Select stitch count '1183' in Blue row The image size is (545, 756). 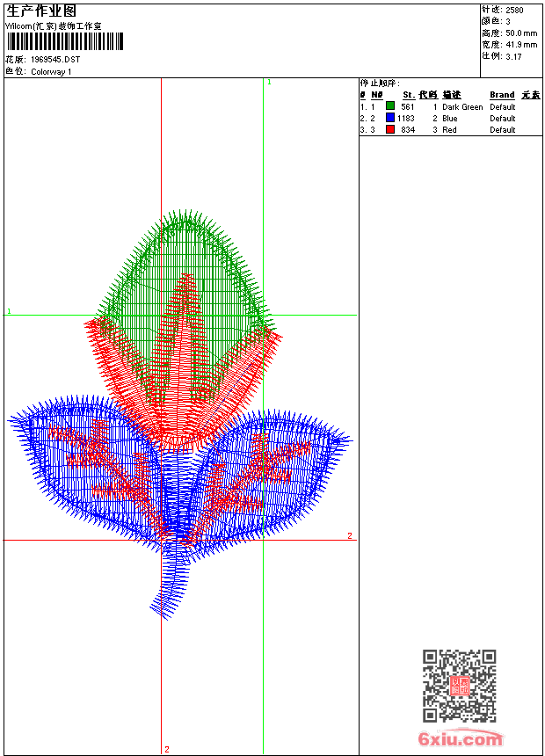(405, 118)
